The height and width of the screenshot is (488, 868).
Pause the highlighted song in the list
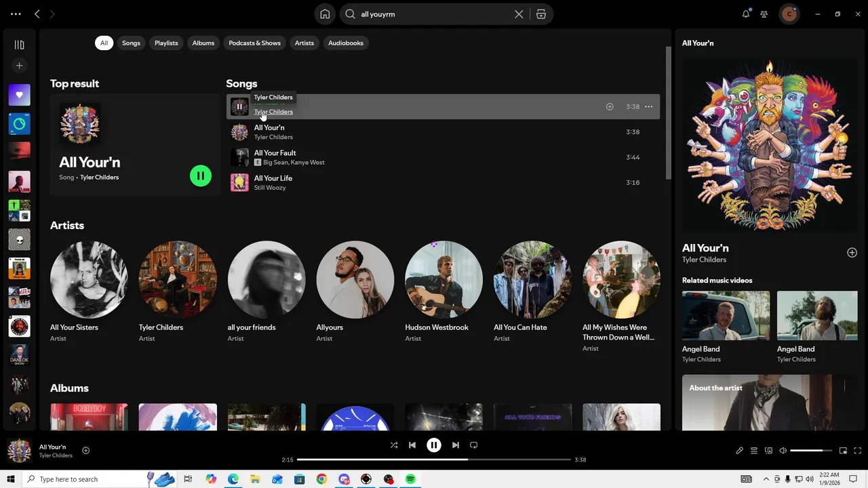click(239, 106)
